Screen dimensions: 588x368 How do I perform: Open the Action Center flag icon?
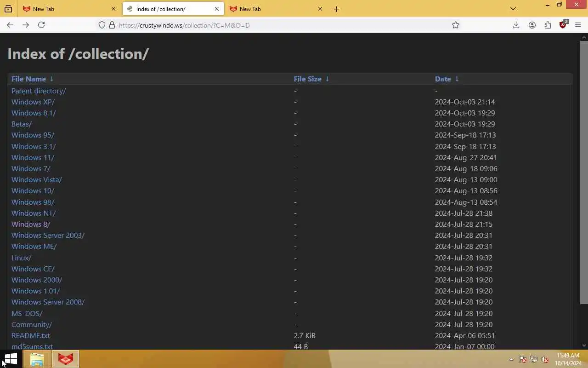pos(523,360)
